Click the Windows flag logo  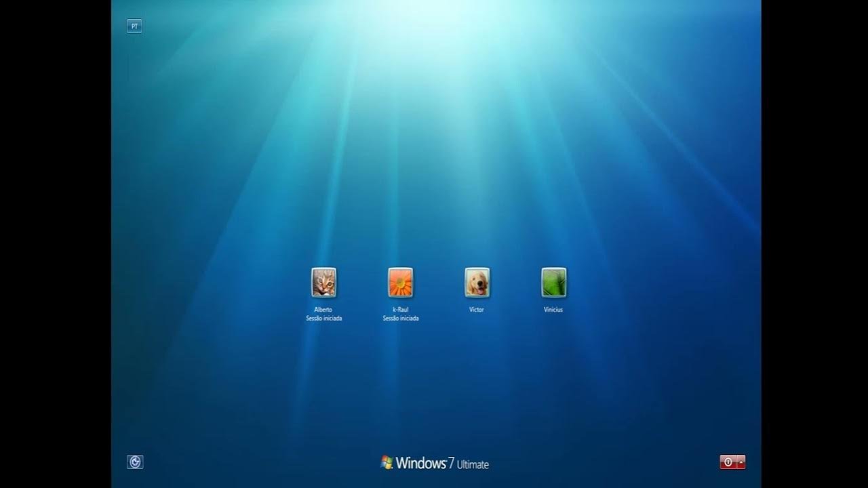coord(387,462)
